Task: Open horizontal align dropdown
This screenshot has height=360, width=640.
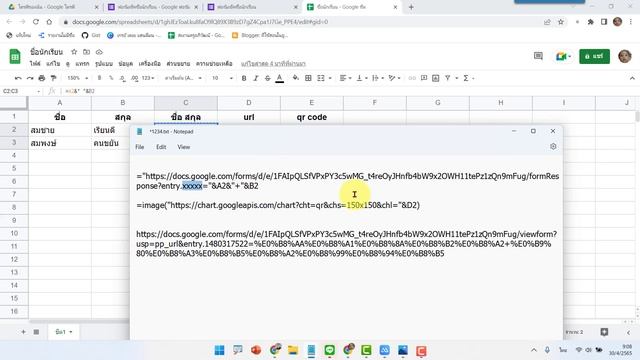Action: pos(344,78)
